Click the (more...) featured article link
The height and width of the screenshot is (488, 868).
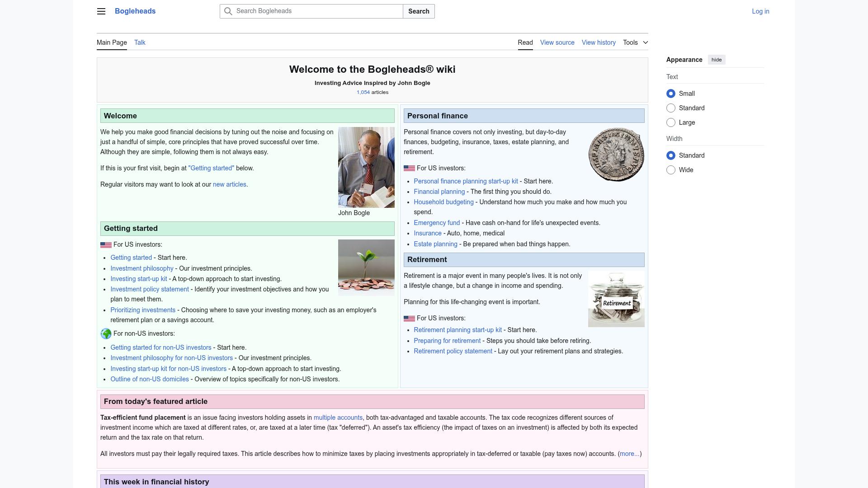629,454
